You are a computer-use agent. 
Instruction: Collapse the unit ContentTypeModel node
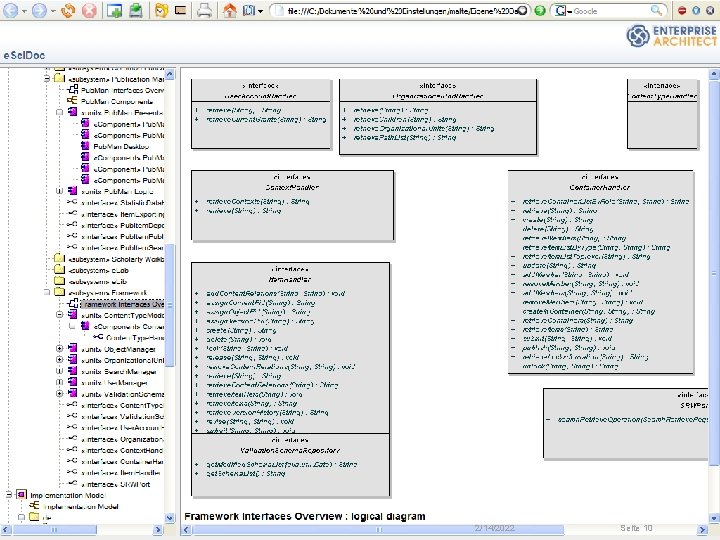(60, 315)
